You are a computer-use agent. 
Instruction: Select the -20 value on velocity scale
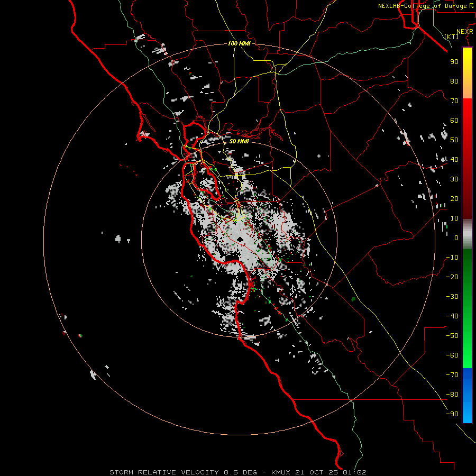tap(452, 277)
